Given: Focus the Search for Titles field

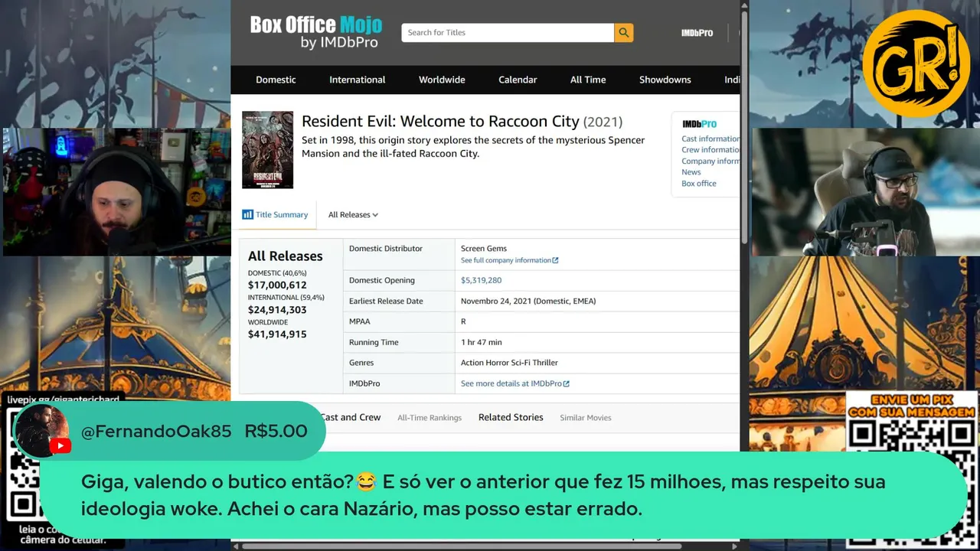Looking at the screenshot, I should pos(508,32).
